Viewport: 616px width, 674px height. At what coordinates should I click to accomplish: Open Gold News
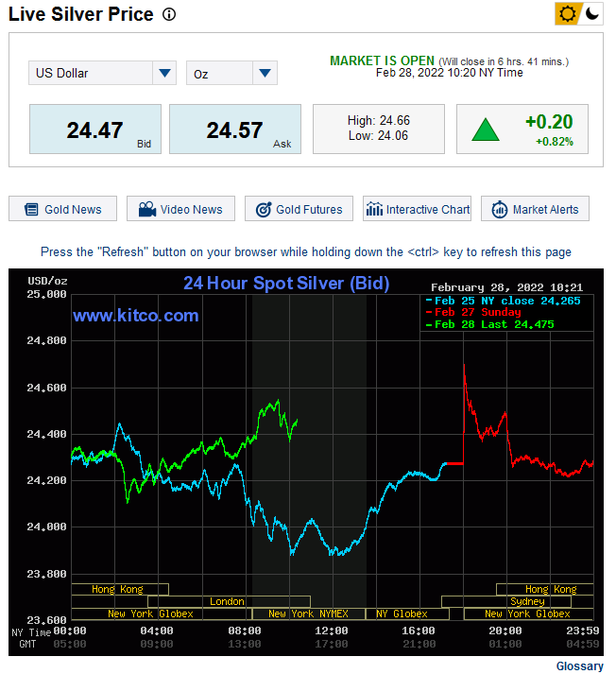pyautogui.click(x=62, y=209)
